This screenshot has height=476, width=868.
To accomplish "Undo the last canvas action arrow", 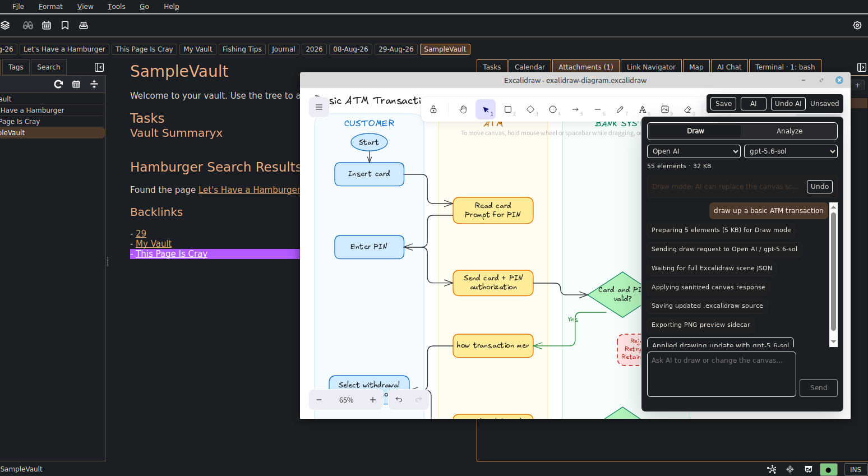I will [x=399, y=400].
